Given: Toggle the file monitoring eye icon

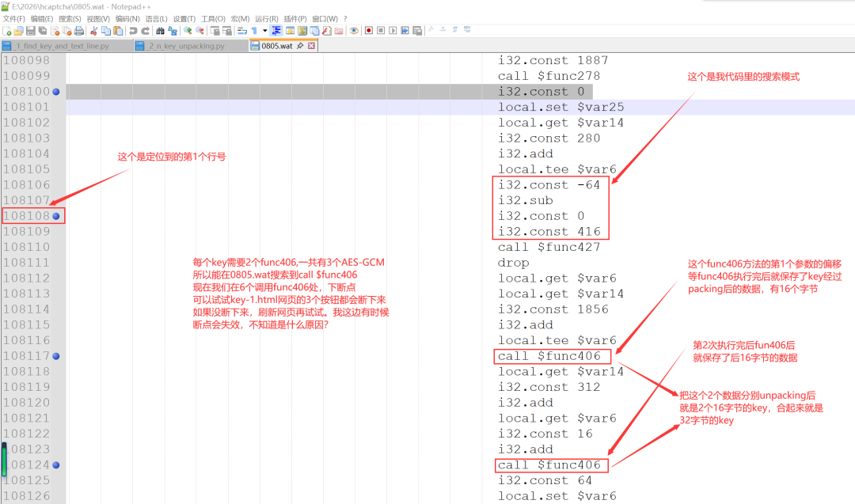Looking at the screenshot, I should click(354, 31).
